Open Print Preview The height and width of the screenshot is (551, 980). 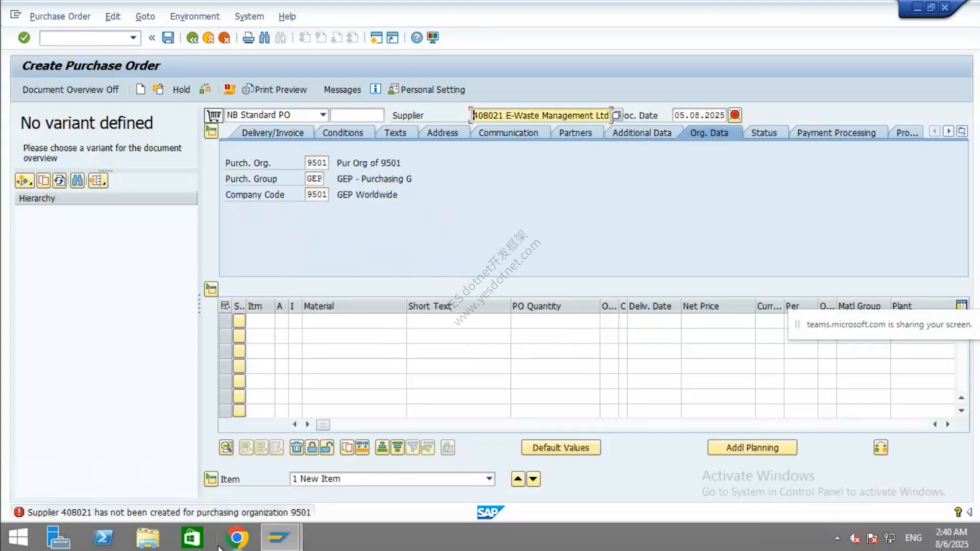[275, 90]
